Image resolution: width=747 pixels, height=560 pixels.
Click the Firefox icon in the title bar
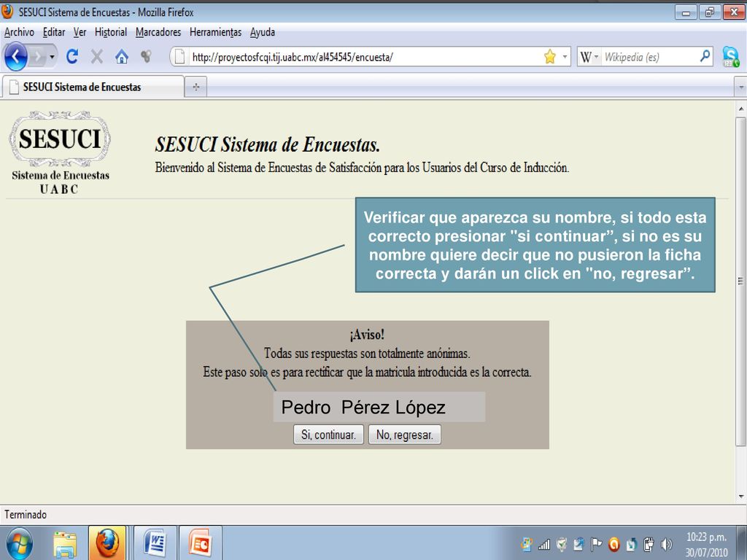pos(7,12)
